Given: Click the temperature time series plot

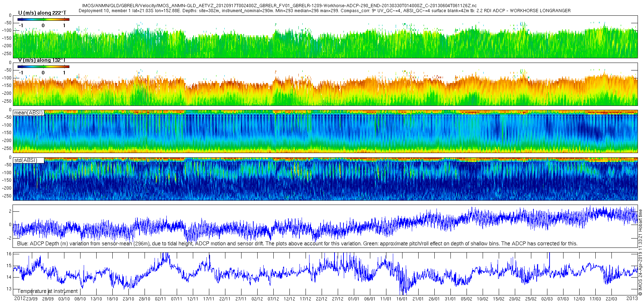Looking at the screenshot, I should [325, 274].
